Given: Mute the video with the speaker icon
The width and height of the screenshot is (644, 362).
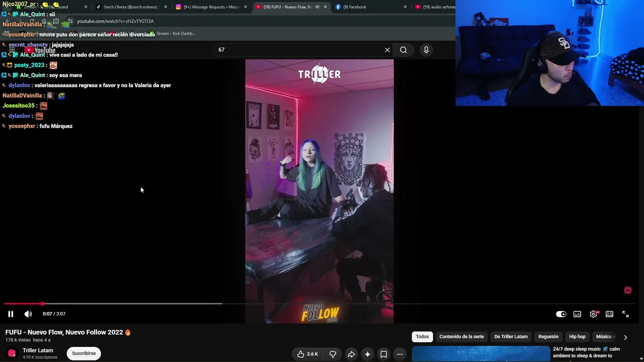Looking at the screenshot, I should tap(28, 314).
